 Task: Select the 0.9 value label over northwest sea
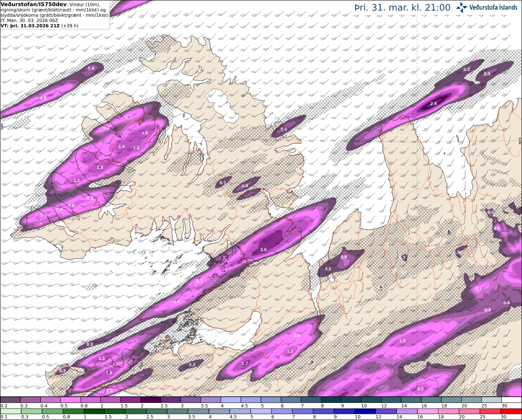[43, 98]
